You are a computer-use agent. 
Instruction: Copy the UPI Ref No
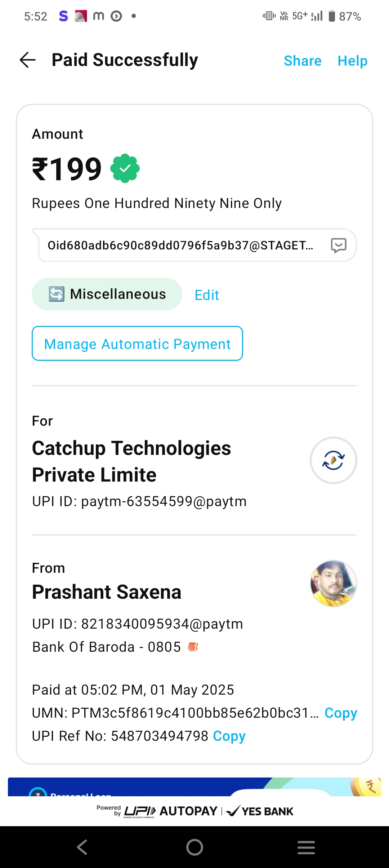click(229, 736)
